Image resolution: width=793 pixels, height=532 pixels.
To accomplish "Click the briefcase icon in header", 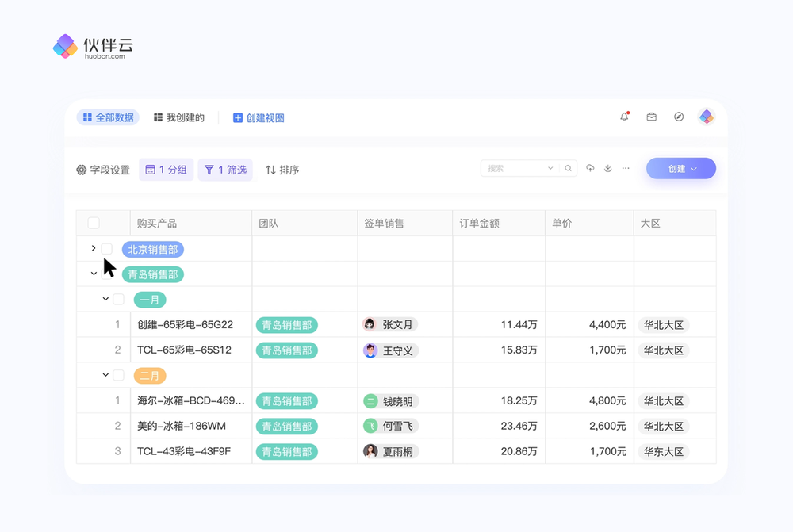I will click(x=651, y=117).
